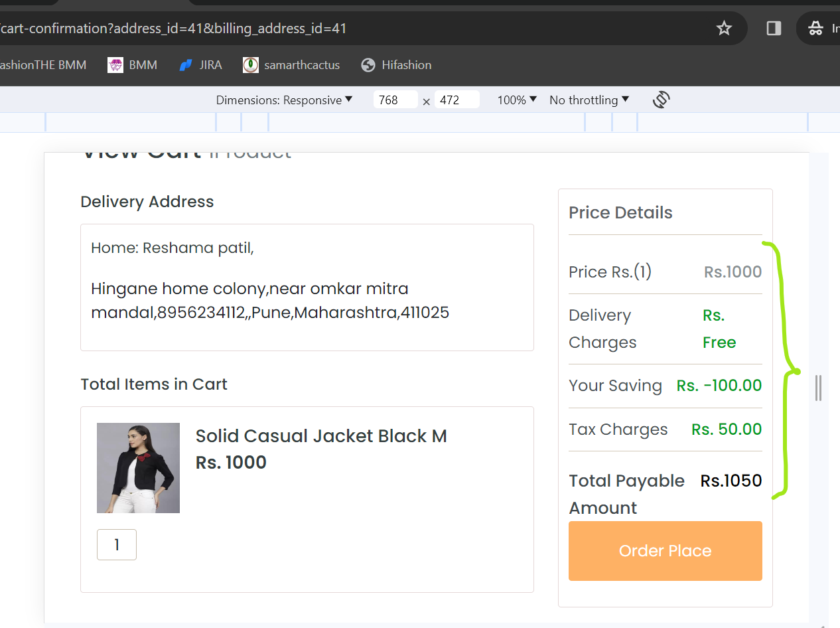Open the browser side panel icon
Viewport: 840px width, 628px height.
pos(774,28)
